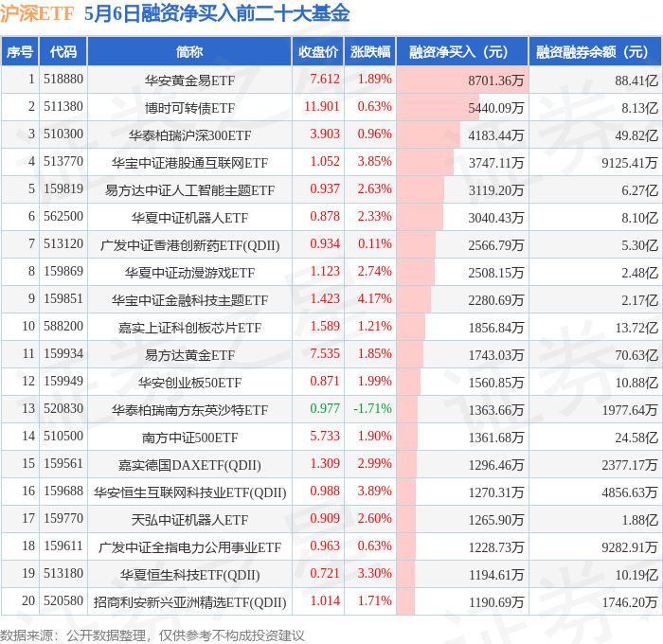Click balance value 70.63亿
The image size is (663, 644).
coord(636,355)
